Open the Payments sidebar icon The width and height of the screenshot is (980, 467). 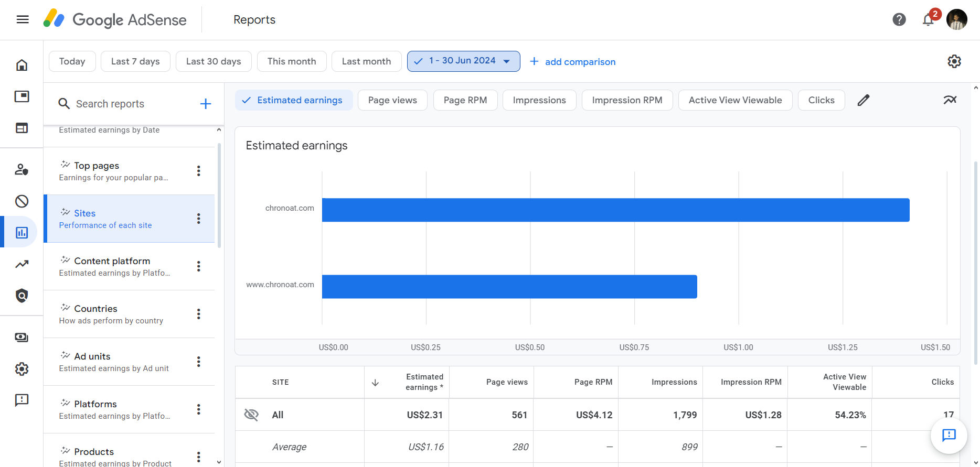pyautogui.click(x=22, y=337)
